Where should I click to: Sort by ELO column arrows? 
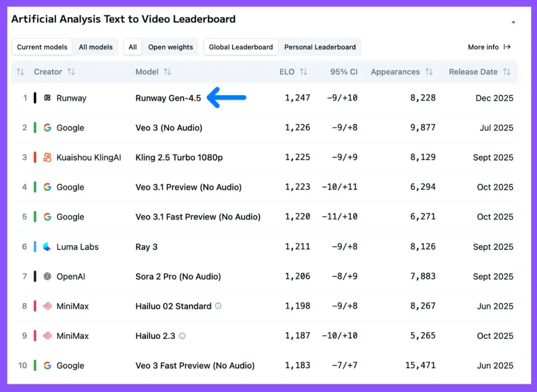pyautogui.click(x=303, y=72)
